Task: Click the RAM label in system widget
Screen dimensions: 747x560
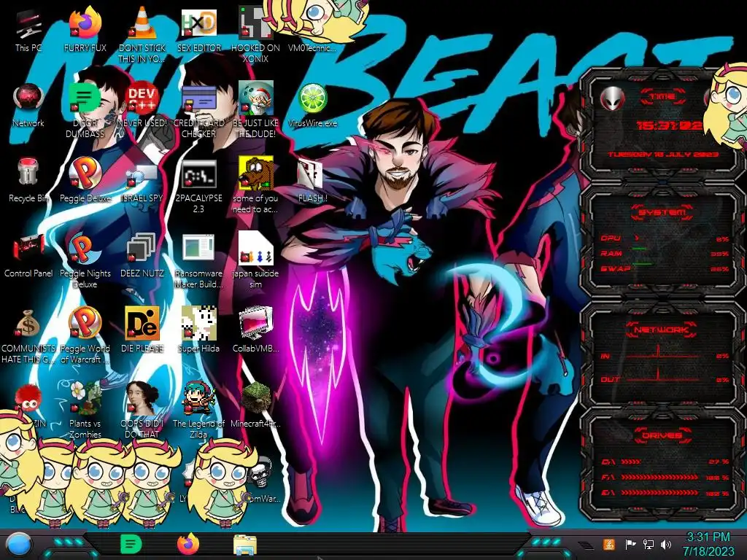Action: [x=611, y=253]
